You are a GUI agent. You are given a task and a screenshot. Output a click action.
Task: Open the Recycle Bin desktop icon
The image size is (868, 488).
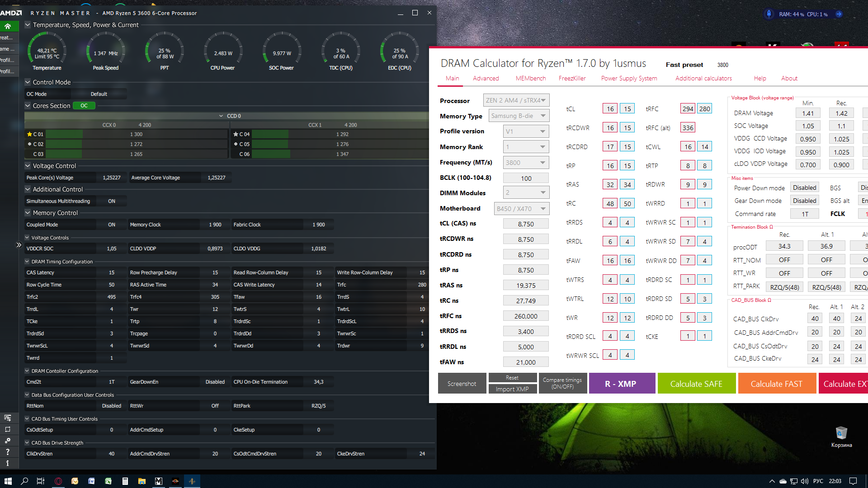pyautogui.click(x=841, y=434)
